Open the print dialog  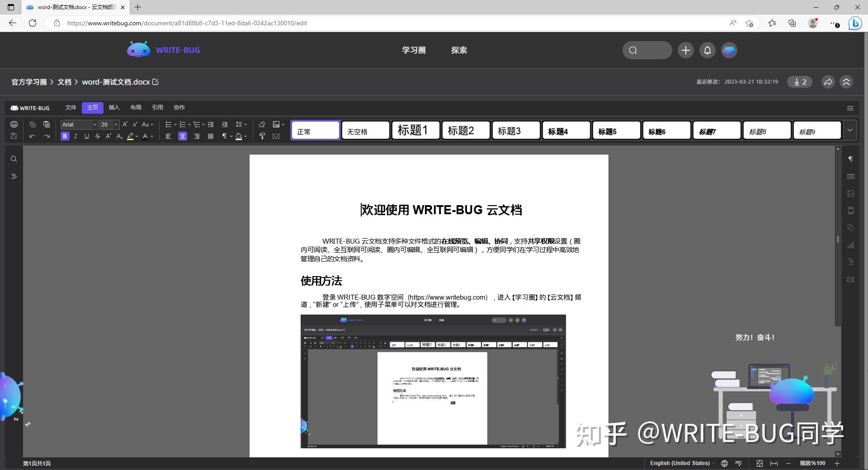[x=14, y=124]
